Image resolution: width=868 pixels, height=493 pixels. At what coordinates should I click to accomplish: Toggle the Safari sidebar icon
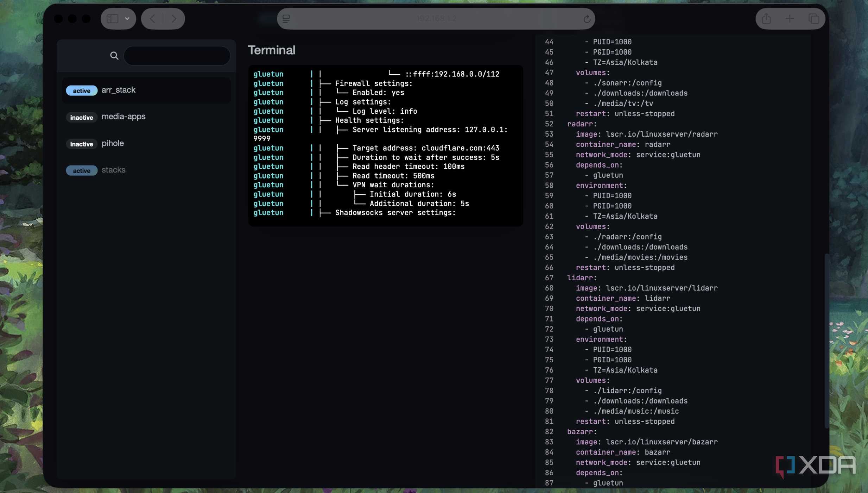113,19
